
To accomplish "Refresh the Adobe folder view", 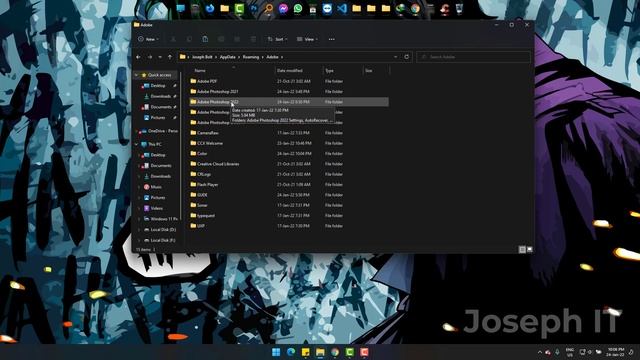I will [x=407, y=57].
